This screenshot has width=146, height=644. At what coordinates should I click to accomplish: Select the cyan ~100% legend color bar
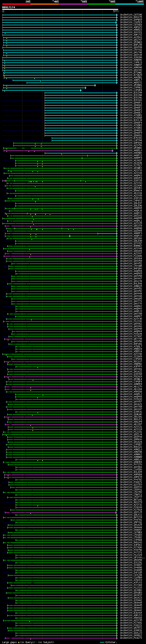(x=130, y=4)
